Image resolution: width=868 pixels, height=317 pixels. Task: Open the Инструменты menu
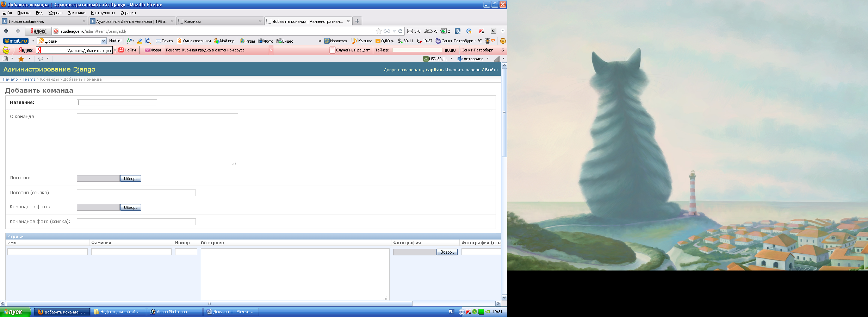103,13
